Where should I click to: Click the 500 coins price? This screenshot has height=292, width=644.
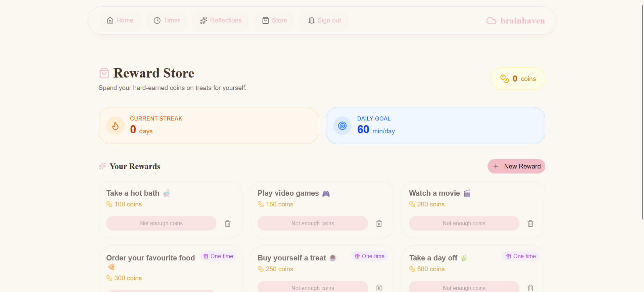pos(431,269)
